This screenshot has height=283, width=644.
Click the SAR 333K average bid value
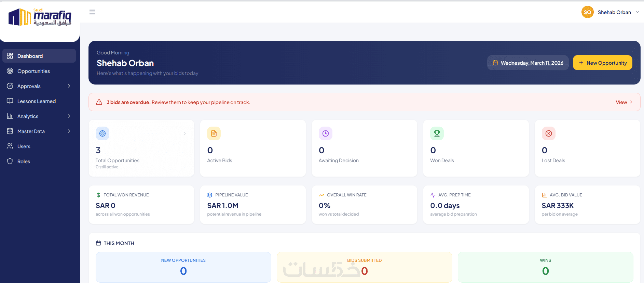(x=558, y=206)
